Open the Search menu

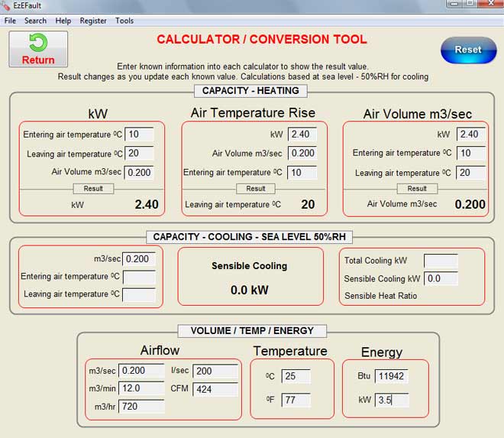point(35,21)
